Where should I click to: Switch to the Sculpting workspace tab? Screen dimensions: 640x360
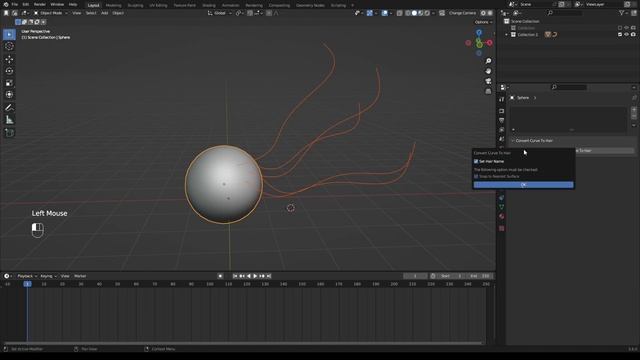pos(135,5)
